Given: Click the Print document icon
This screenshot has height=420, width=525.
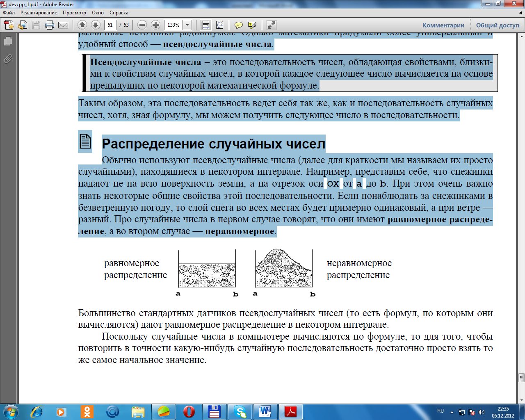Looking at the screenshot, I should [50, 25].
